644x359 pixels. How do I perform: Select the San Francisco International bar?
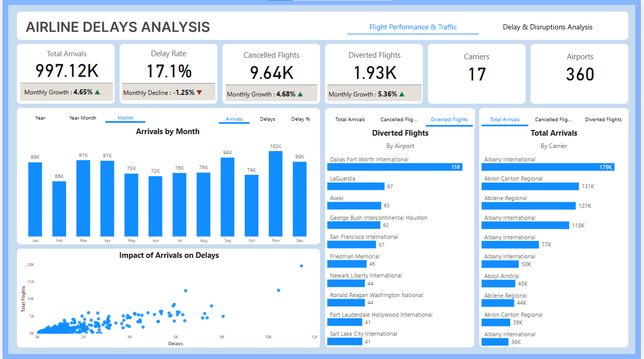[x=351, y=244]
